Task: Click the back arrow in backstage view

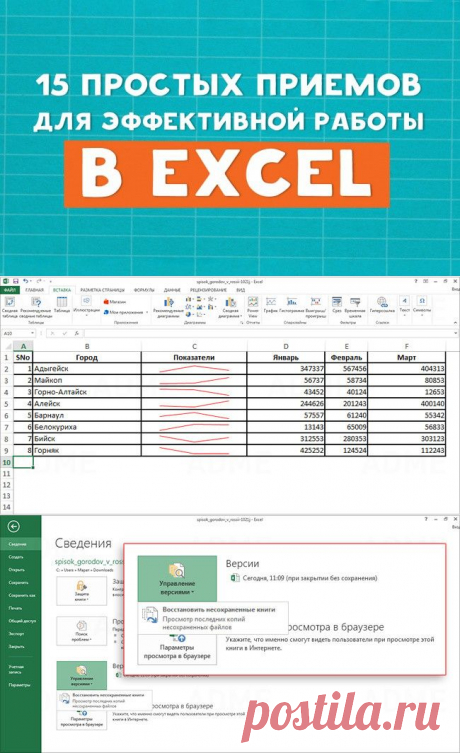Action: click(x=14, y=527)
